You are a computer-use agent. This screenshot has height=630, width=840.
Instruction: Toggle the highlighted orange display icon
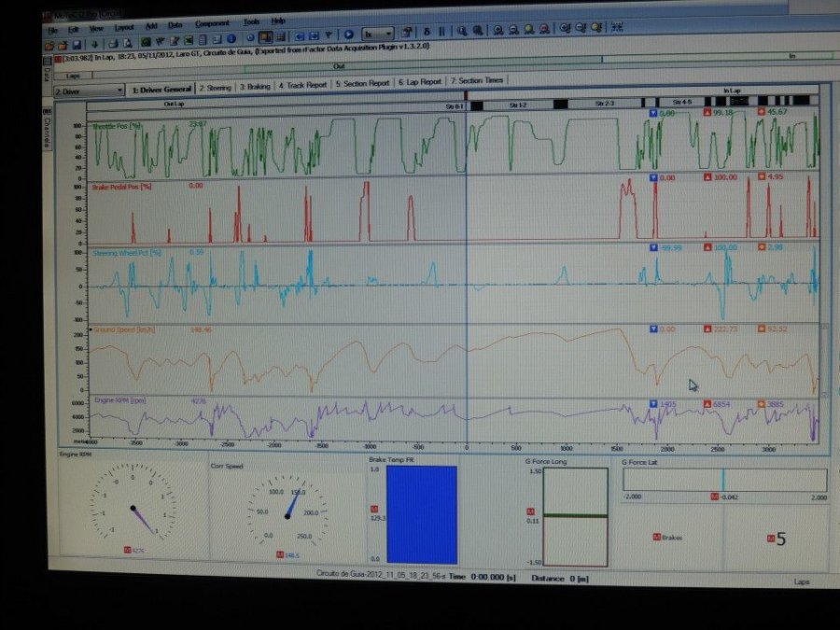tap(266, 37)
